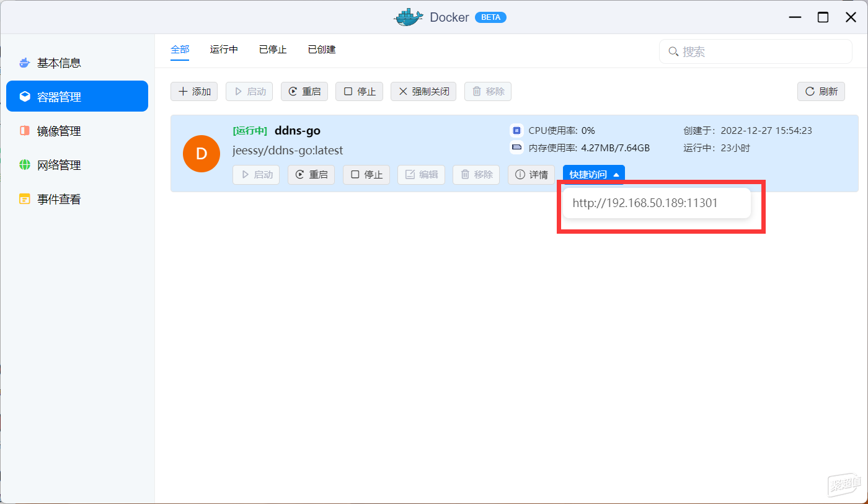Click the top toolbar 停止 button
The height and width of the screenshot is (504, 868).
point(359,91)
